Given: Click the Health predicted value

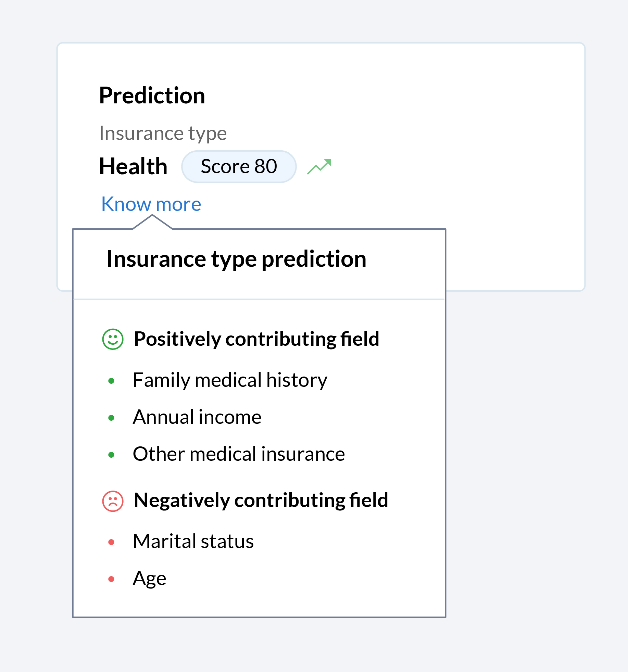Looking at the screenshot, I should tap(133, 167).
